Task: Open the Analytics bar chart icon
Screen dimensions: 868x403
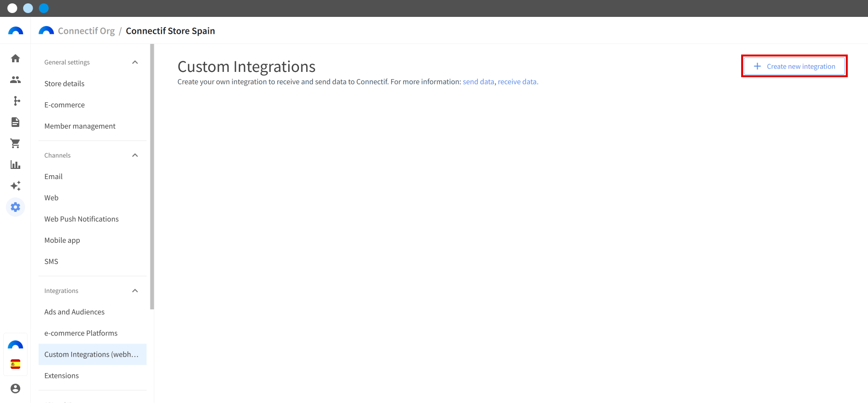Action: tap(15, 165)
